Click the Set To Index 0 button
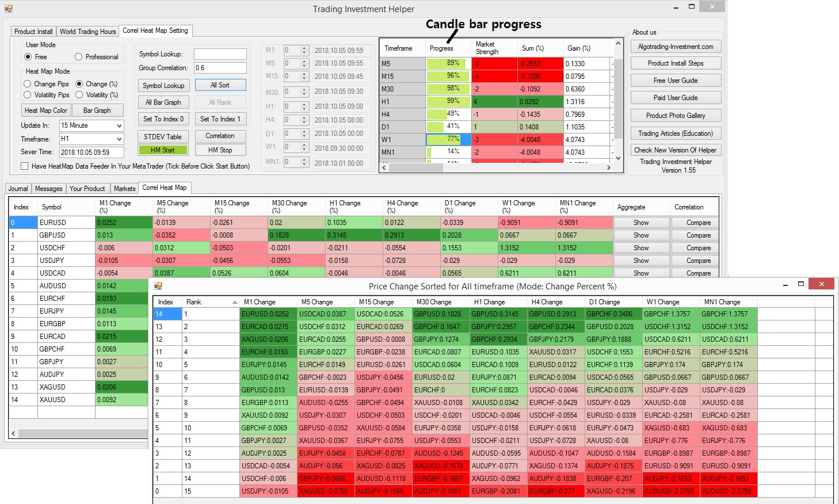Image resolution: width=839 pixels, height=504 pixels. [163, 119]
